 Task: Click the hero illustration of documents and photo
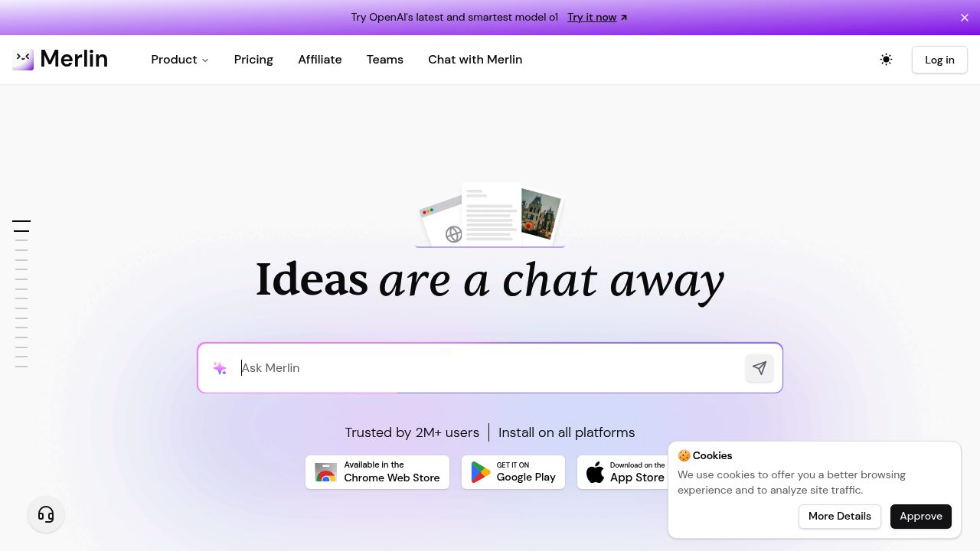pyautogui.click(x=490, y=215)
